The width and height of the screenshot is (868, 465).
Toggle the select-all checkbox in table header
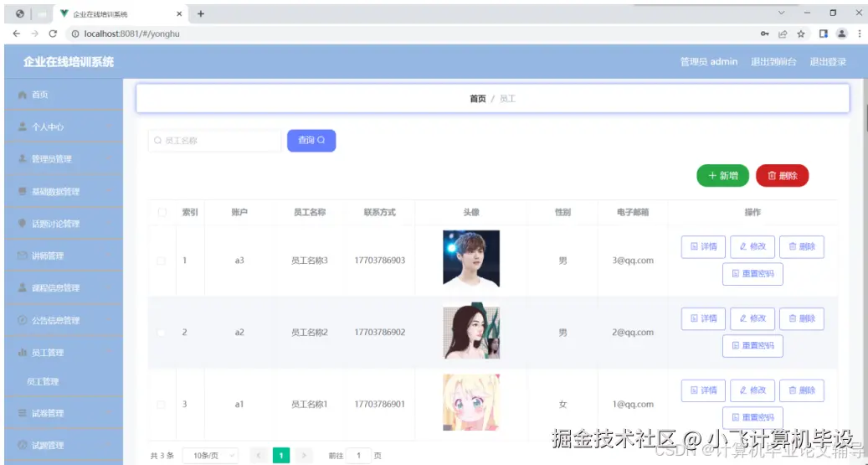[162, 212]
